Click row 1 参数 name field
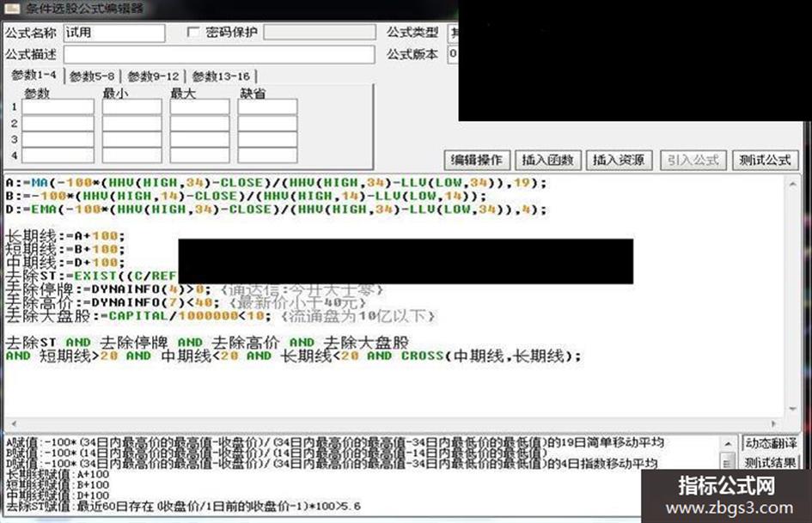 click(58, 106)
